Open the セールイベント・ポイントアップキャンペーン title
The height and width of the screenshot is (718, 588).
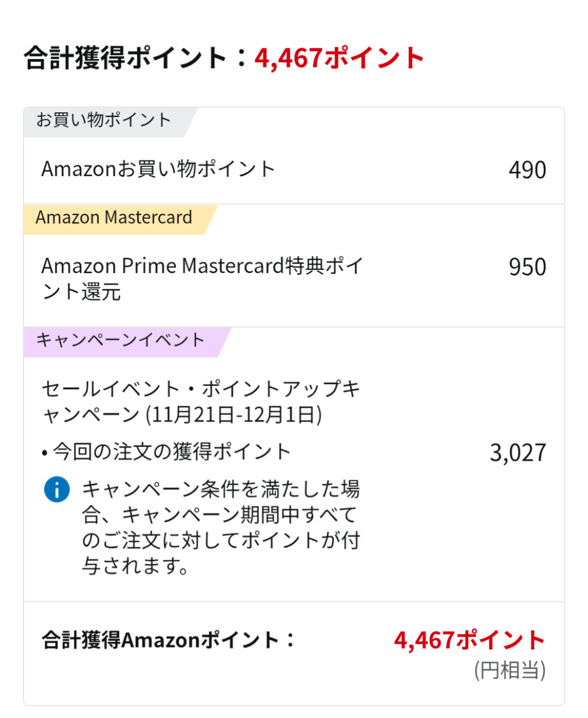[x=201, y=389]
